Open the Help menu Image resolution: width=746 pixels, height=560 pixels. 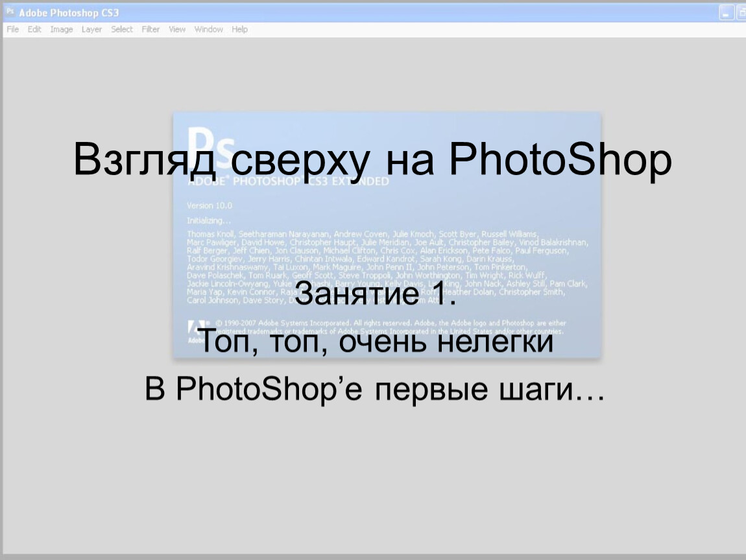click(240, 29)
